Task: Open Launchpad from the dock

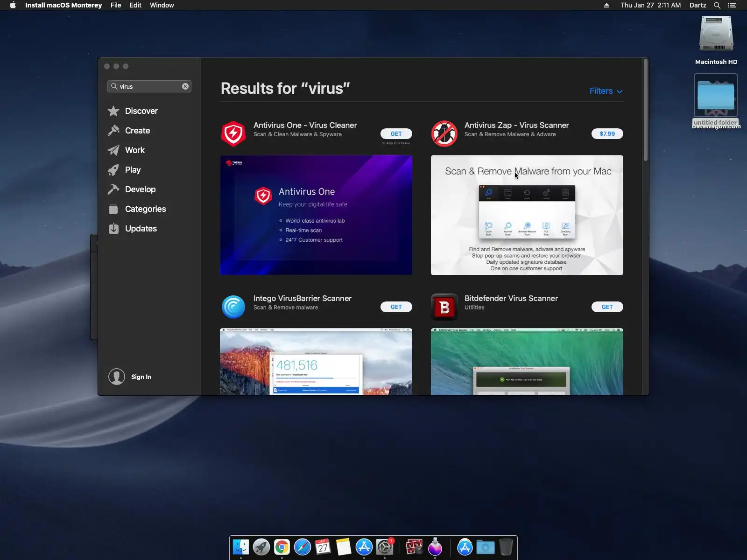Action: [x=261, y=547]
